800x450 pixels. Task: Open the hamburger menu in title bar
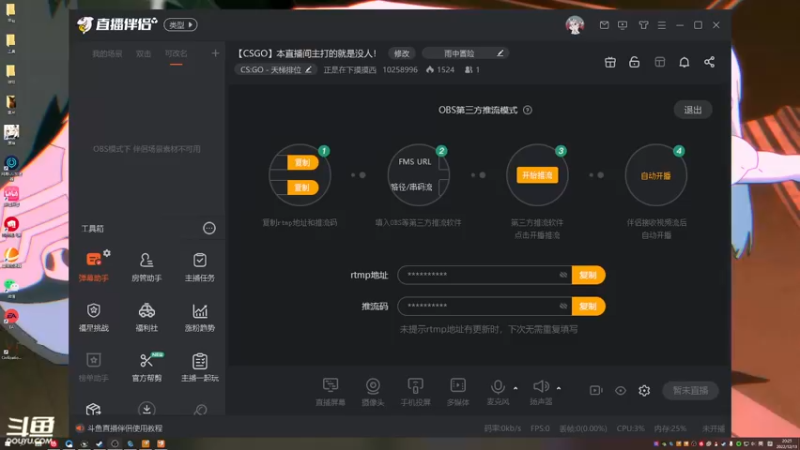point(662,25)
